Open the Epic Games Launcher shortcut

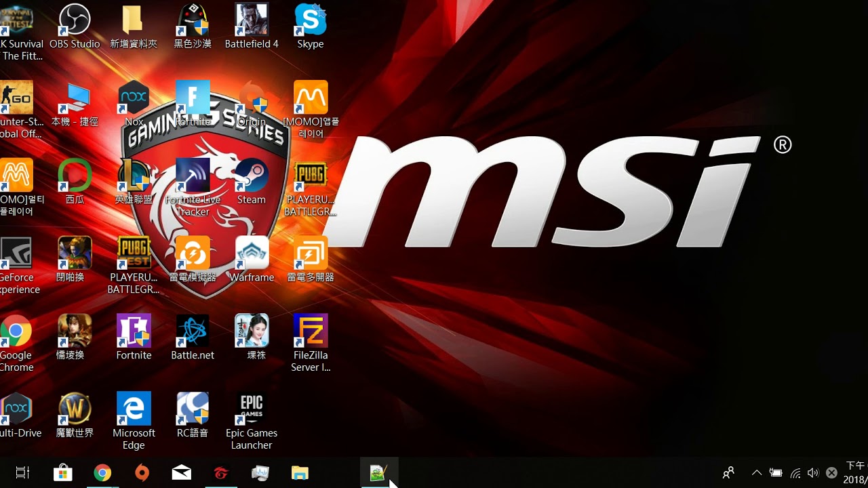click(x=252, y=422)
